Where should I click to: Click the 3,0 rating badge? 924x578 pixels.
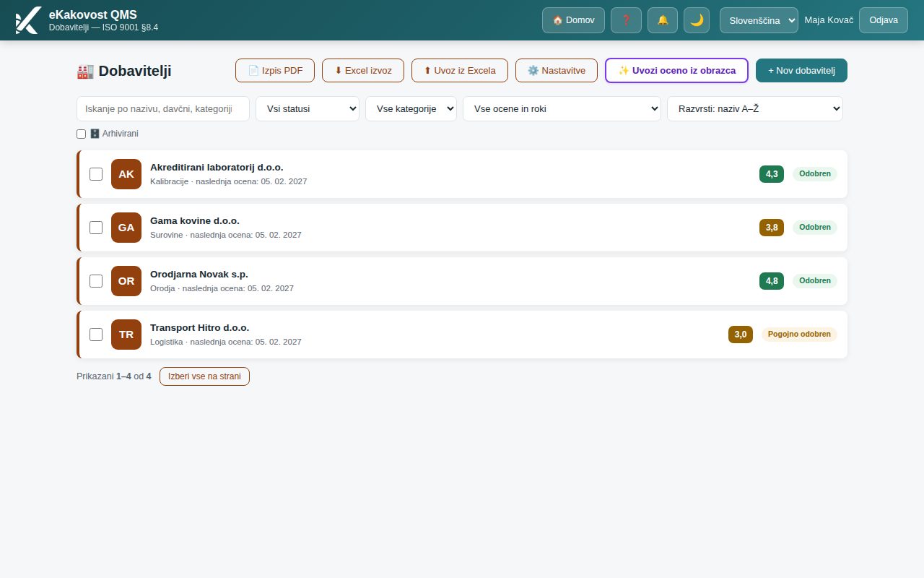(x=741, y=335)
